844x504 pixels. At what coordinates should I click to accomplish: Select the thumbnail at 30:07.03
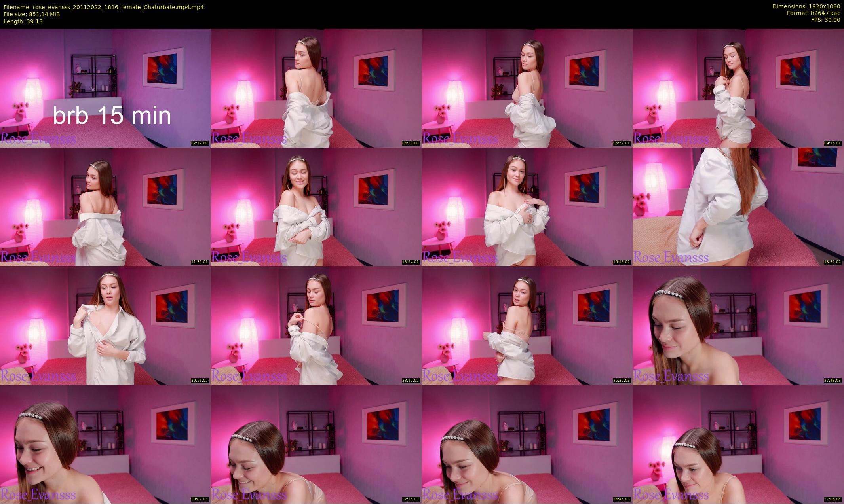[105, 444]
